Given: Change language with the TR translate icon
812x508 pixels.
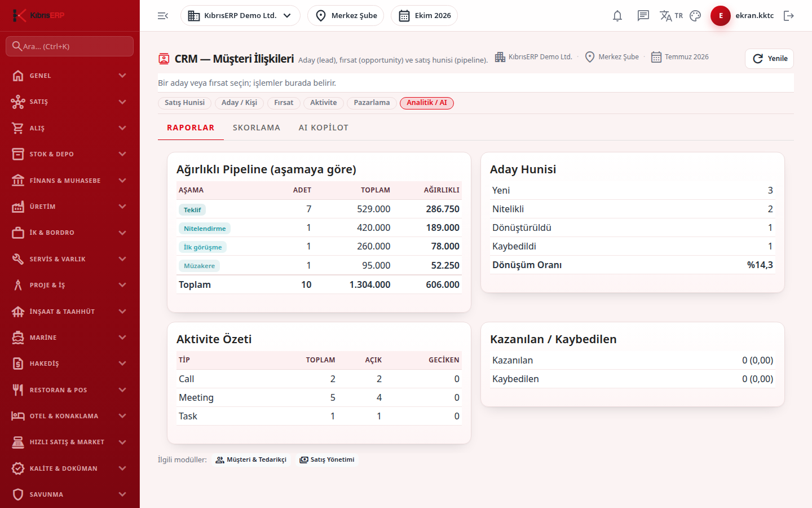Looking at the screenshot, I should [671, 16].
